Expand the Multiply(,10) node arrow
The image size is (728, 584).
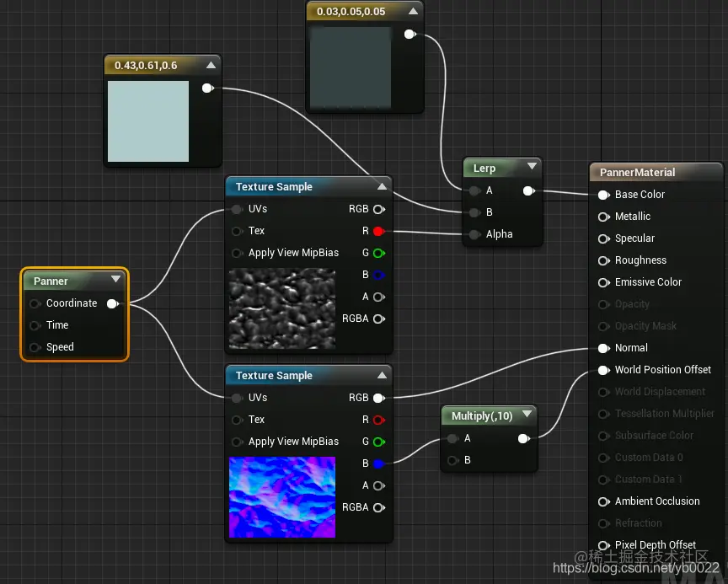pos(527,414)
